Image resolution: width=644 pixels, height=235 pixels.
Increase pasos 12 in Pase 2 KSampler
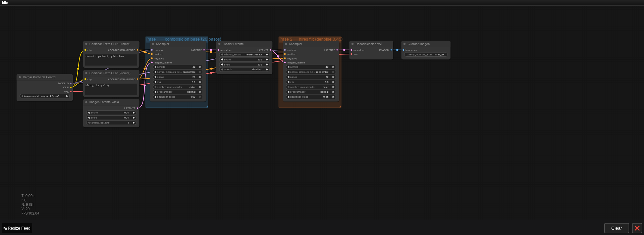tap(333, 77)
